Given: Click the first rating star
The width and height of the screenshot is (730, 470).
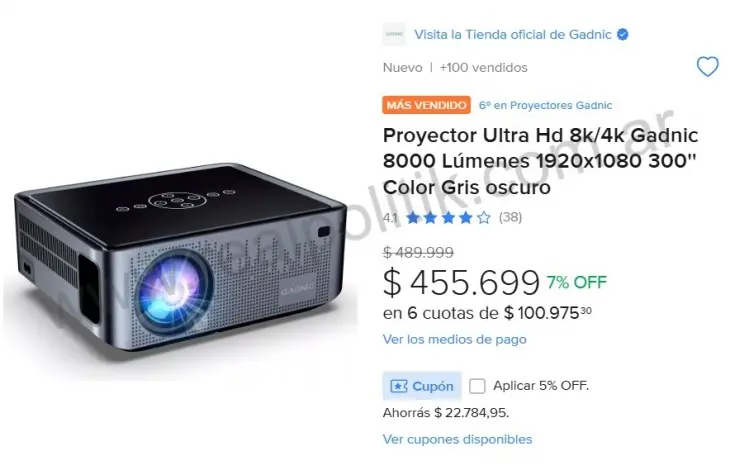Looking at the screenshot, I should [412, 217].
